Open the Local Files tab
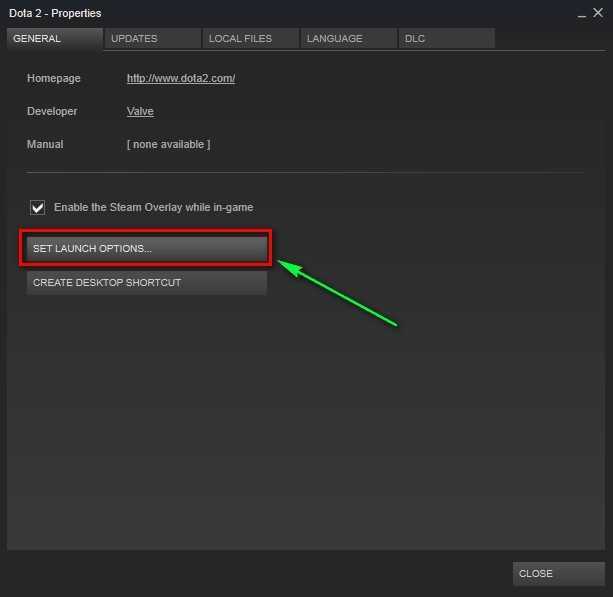The width and height of the screenshot is (613, 597). click(x=251, y=38)
